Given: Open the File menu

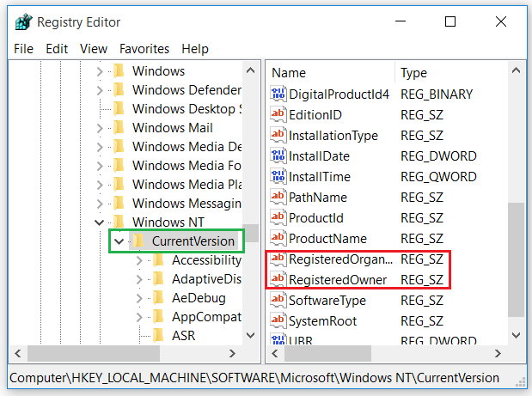Looking at the screenshot, I should coord(23,49).
